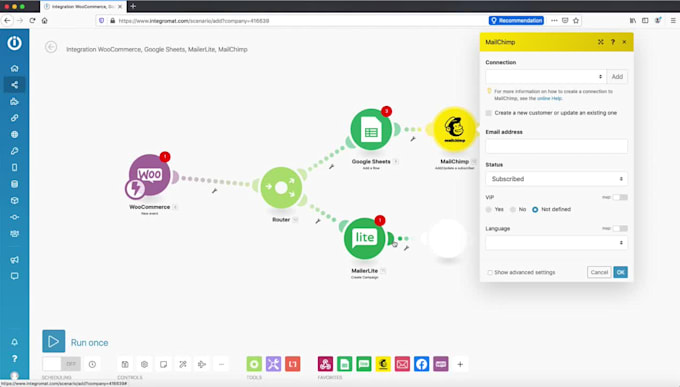
Task: Expand MailChimp panel to fullscreen
Action: tap(601, 42)
